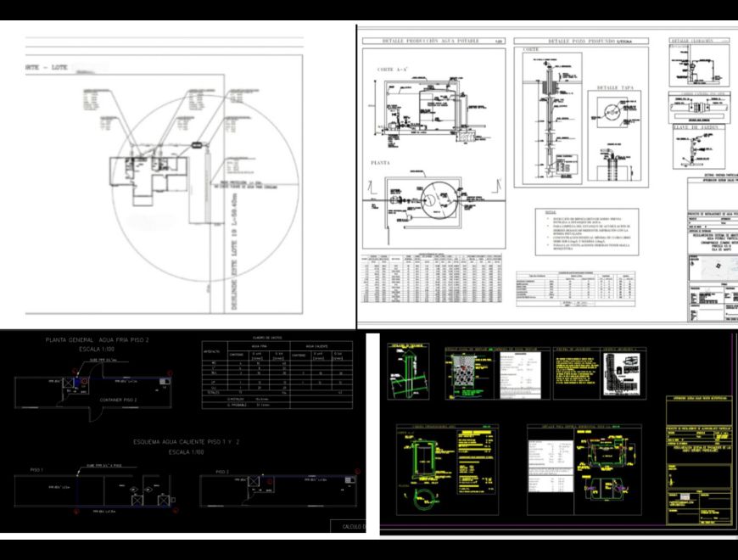Select the NOTAS text box
The height and width of the screenshot is (560, 738).
pos(586,232)
